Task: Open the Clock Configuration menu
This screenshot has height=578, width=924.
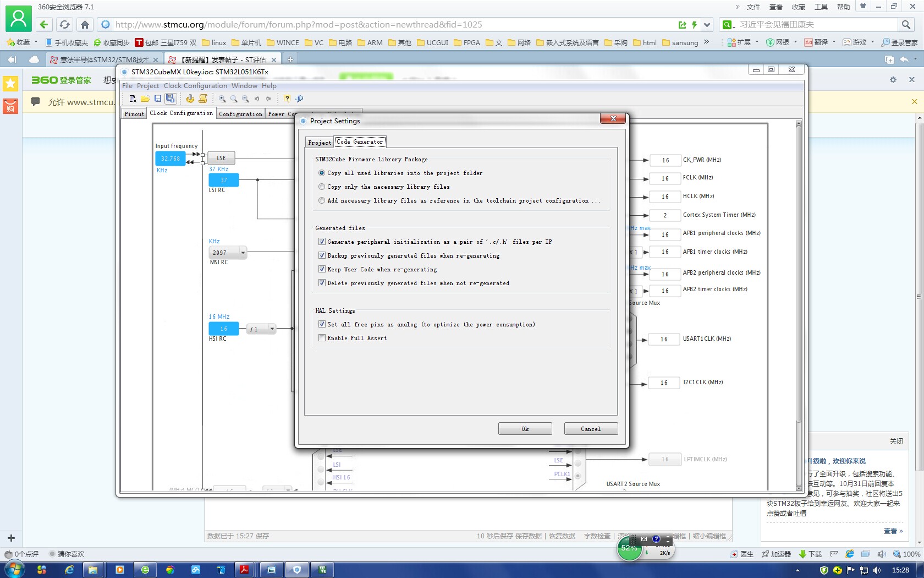Action: (x=195, y=86)
